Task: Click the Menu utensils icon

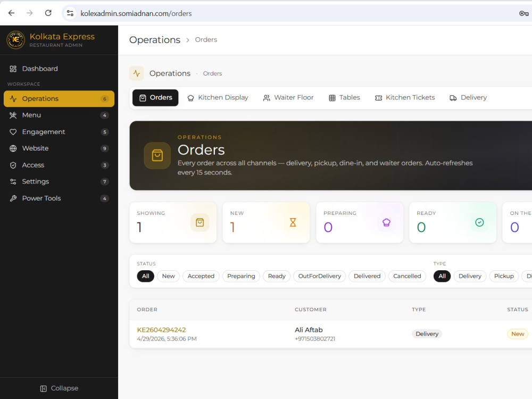Action: coord(13,115)
